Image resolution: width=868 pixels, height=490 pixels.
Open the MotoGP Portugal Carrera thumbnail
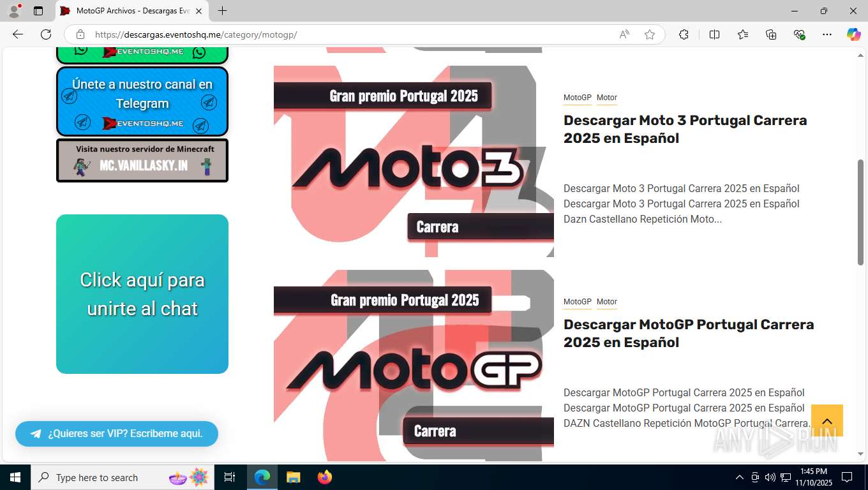click(414, 366)
